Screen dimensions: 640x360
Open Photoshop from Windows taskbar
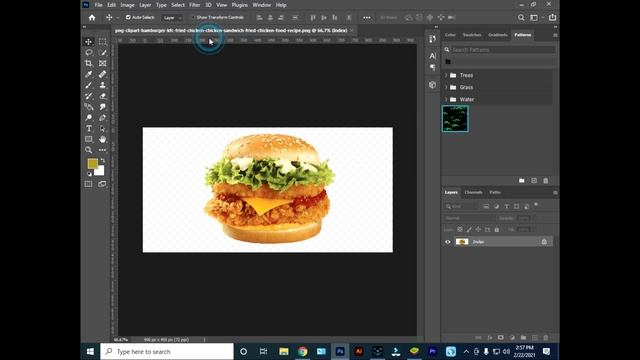click(x=340, y=351)
